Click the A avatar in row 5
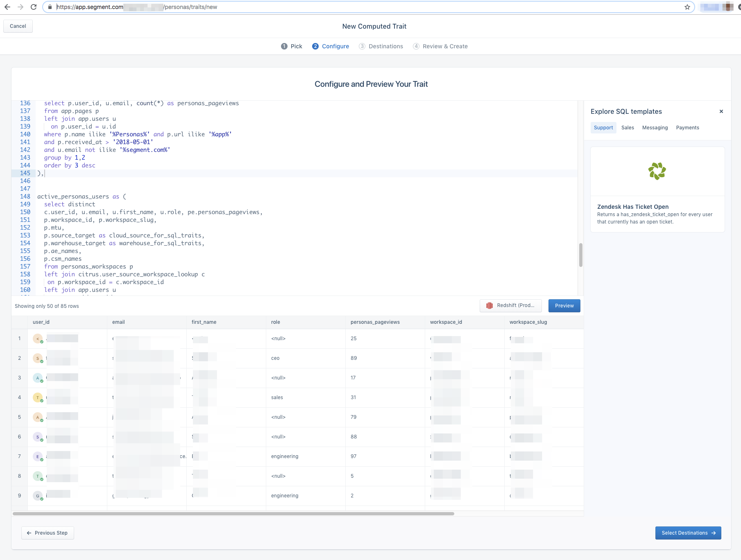The height and width of the screenshot is (560, 741). [x=38, y=417]
